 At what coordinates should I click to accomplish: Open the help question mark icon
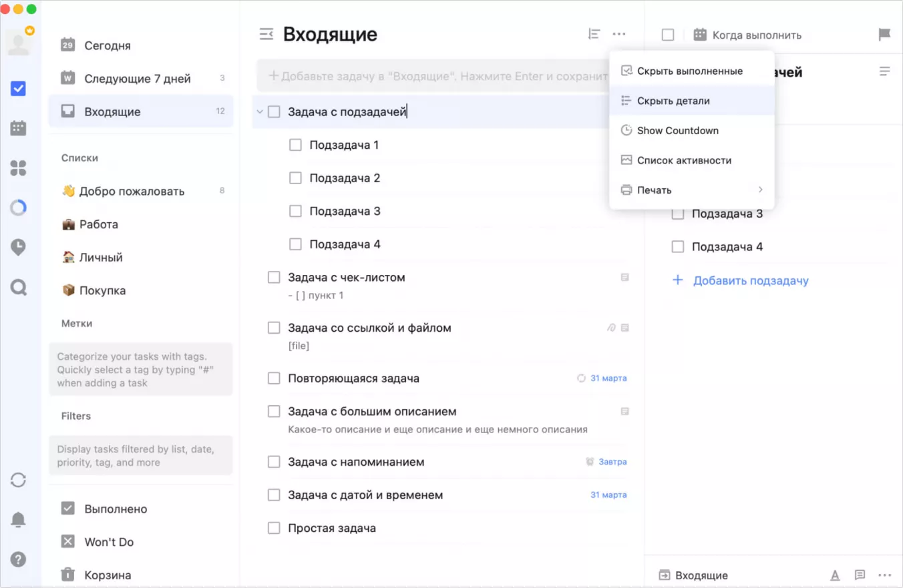[x=19, y=559]
